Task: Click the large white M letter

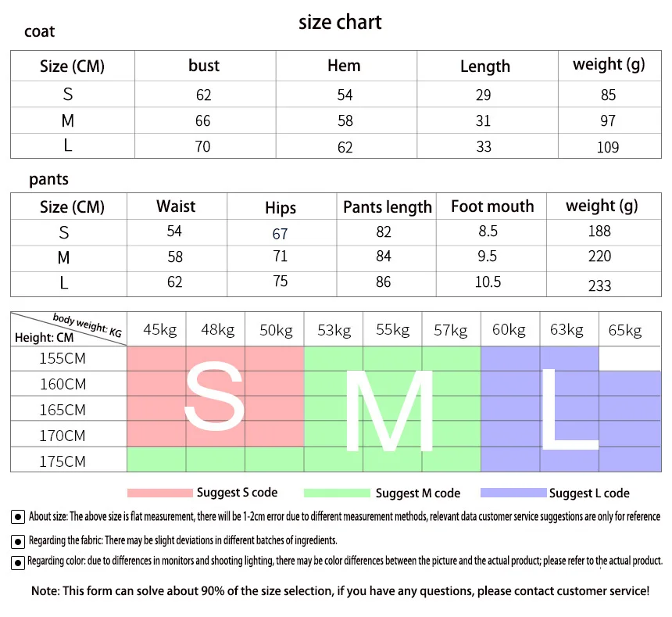Action: click(x=389, y=411)
